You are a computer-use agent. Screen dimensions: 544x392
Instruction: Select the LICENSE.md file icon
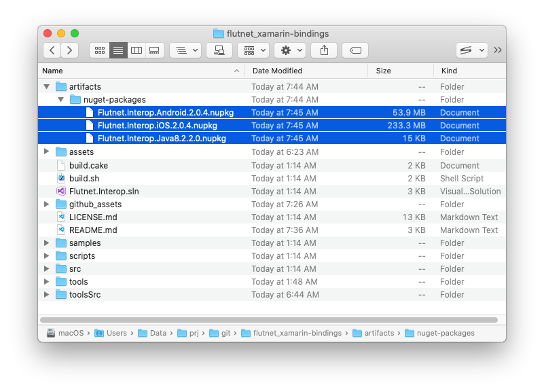coord(61,217)
